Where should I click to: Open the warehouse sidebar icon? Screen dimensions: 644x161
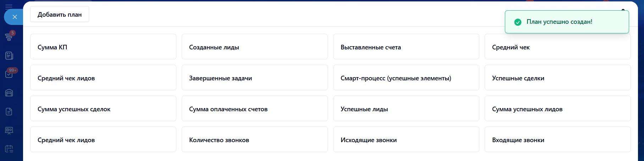tap(9, 93)
